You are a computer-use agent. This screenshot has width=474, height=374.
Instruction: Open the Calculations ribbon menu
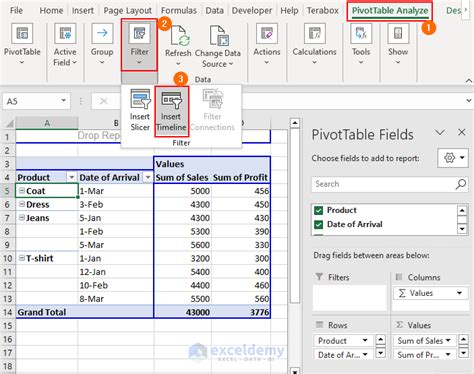[314, 44]
